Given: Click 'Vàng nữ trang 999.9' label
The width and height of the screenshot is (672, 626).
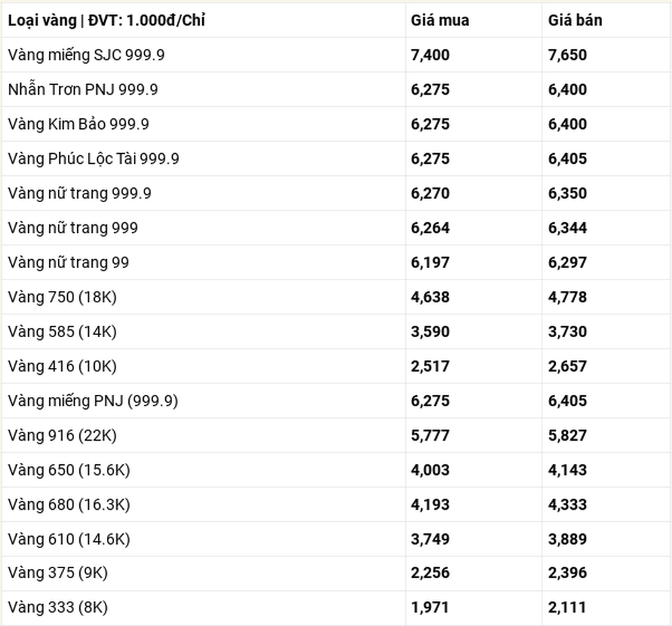Looking at the screenshot, I should (x=80, y=193).
